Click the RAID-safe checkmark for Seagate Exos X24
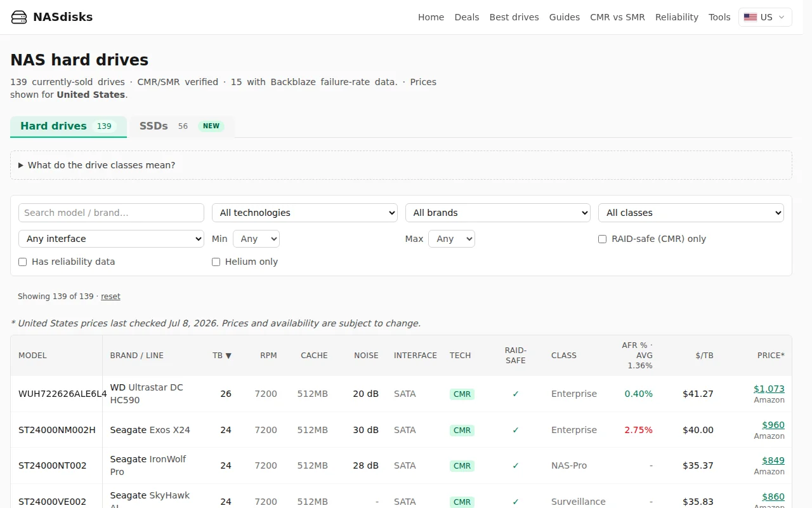Screen dimensions: 812x508 click(x=516, y=430)
